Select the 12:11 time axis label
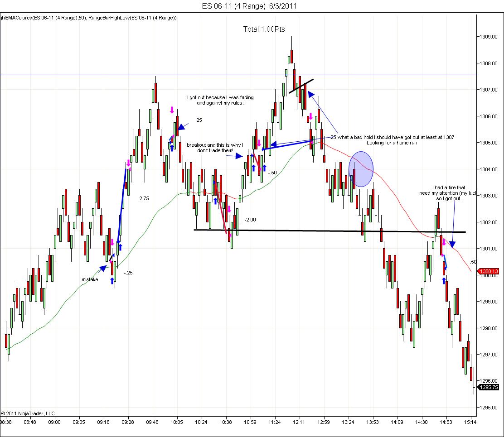504x437 pixels. (299, 422)
